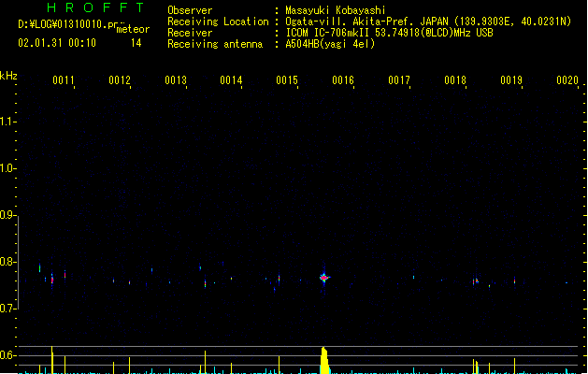Viewport: 588px width, 374px height.
Task: Click the 1.0 kHz axis label
Action: (x=7, y=168)
